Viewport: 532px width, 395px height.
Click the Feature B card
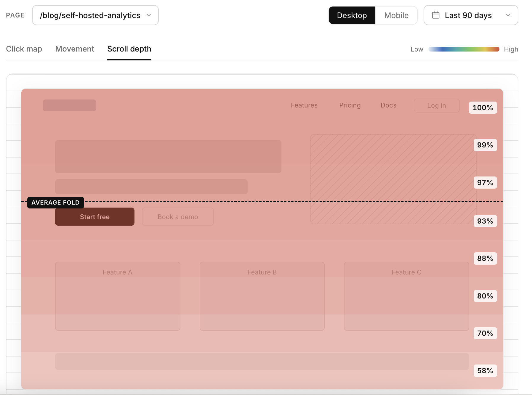tap(262, 296)
